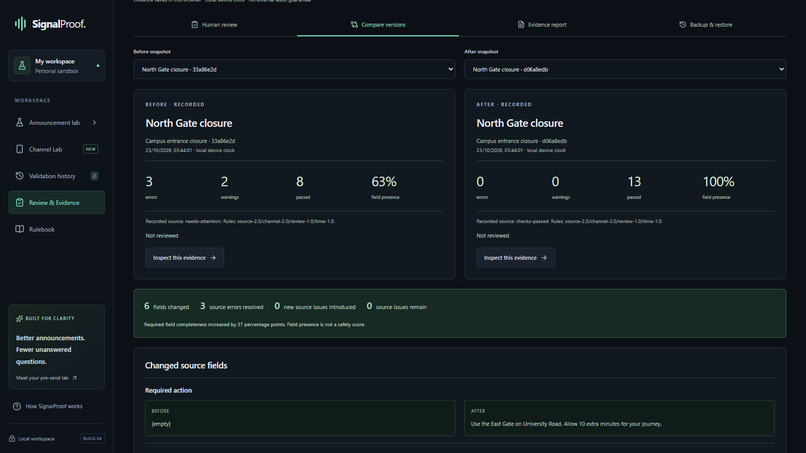Open the Rulebook in sidebar
Image resolution: width=806 pixels, height=453 pixels.
coord(57,229)
